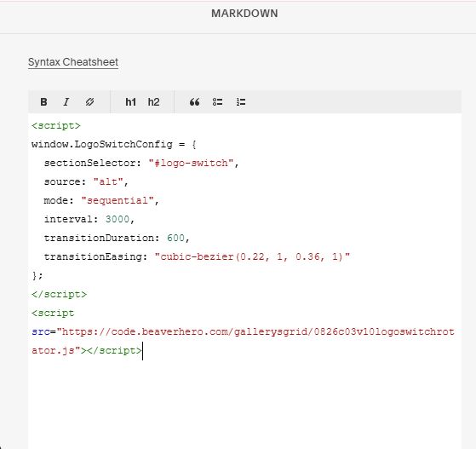
Task: Create a bulleted list from the toolbar
Action: pos(217,102)
